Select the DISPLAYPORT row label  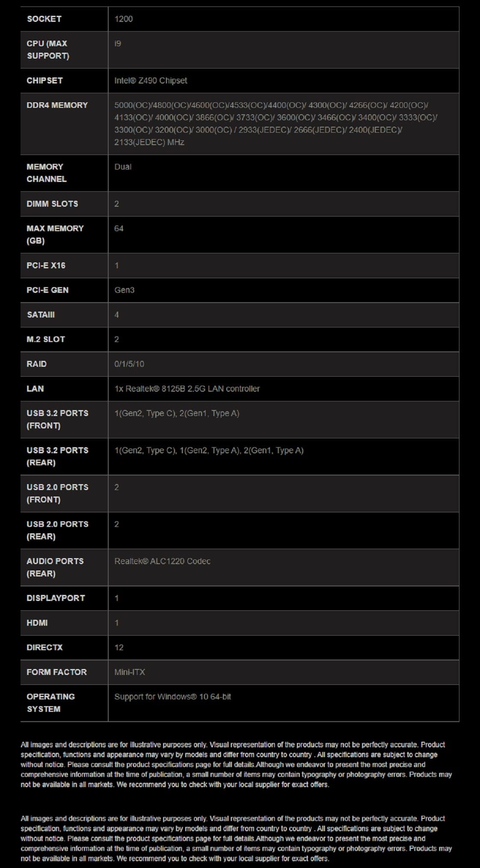(x=56, y=598)
